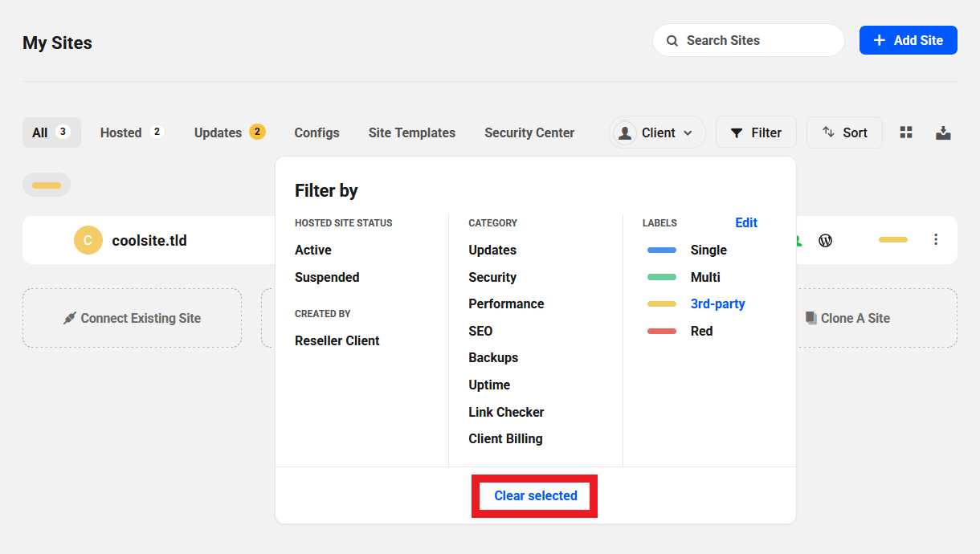Toggle the Suspended status filter
Image resolution: width=980 pixels, height=554 pixels.
pos(327,277)
